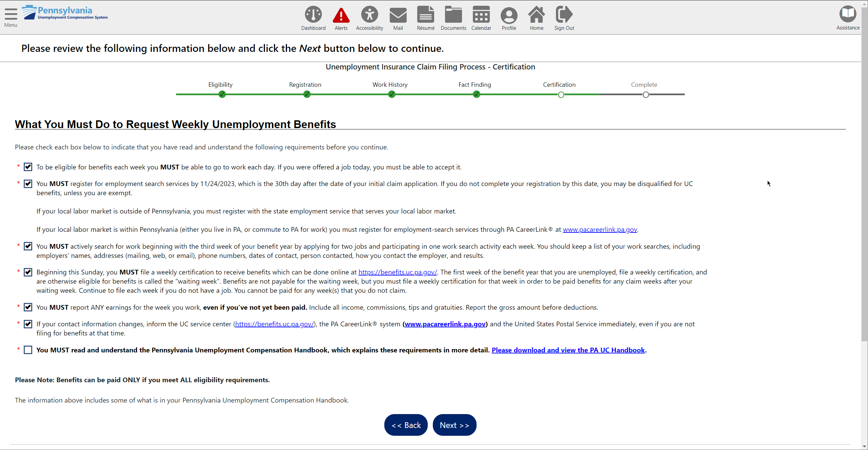Open the Dashboard icon
The width and height of the screenshot is (868, 450).
(313, 15)
